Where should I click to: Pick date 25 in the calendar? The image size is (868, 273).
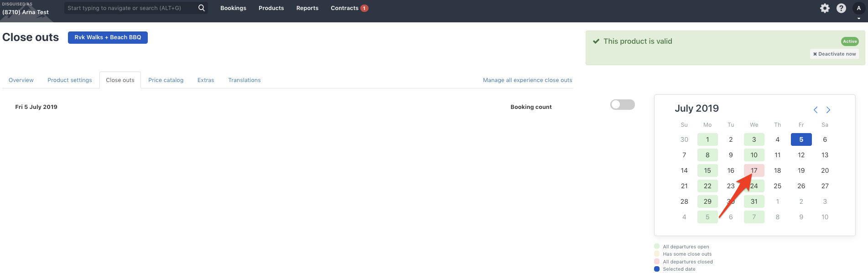pos(778,186)
